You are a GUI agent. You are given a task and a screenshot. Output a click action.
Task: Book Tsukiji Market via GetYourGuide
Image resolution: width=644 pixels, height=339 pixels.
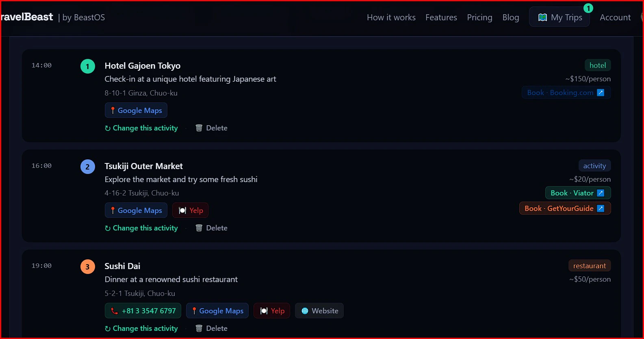click(x=565, y=209)
